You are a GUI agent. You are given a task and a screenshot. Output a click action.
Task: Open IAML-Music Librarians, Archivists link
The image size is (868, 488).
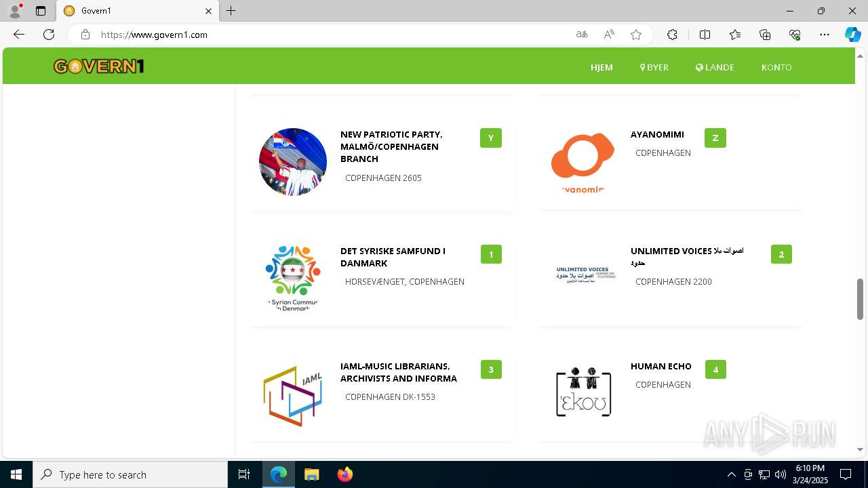point(399,372)
